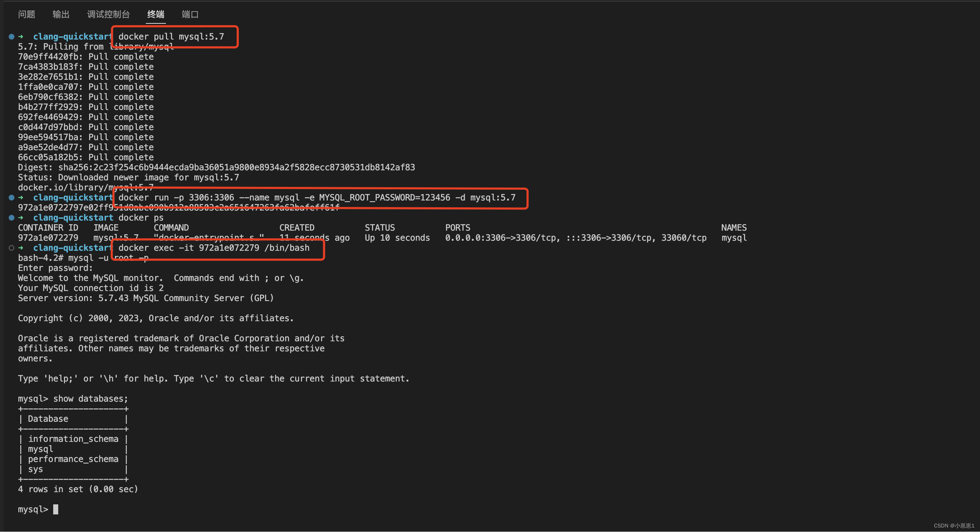Click layer '692fe4469429: Pull complete' line

[86, 117]
